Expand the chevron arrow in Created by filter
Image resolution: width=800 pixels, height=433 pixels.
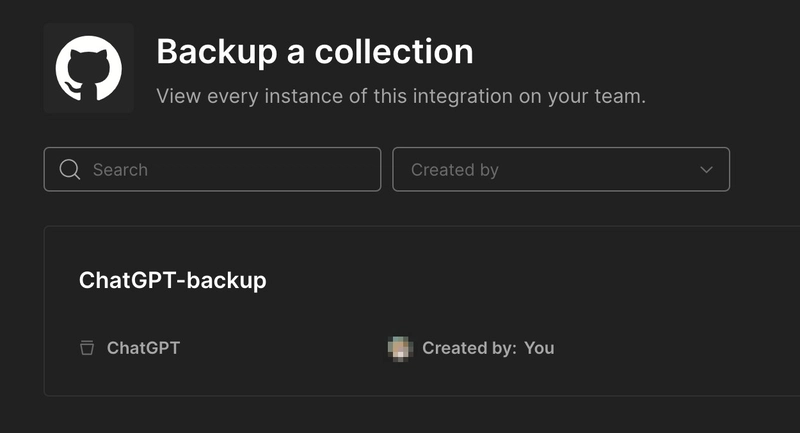point(706,169)
